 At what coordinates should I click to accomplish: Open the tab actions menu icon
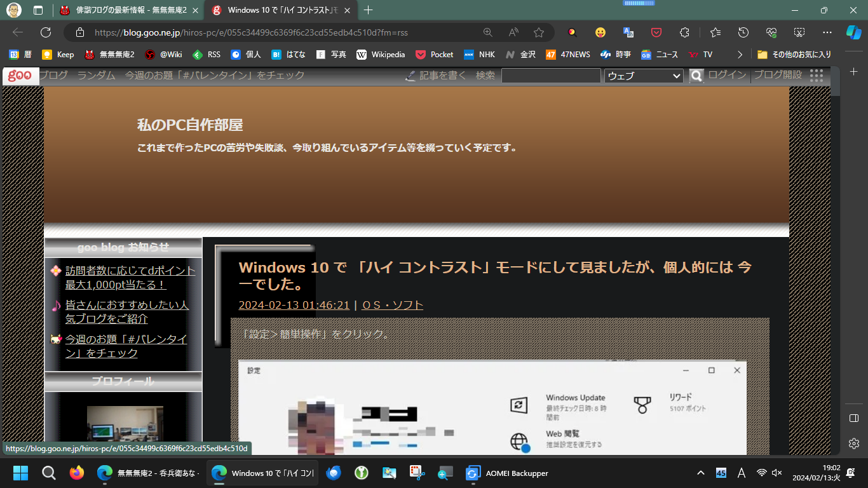tap(38, 10)
